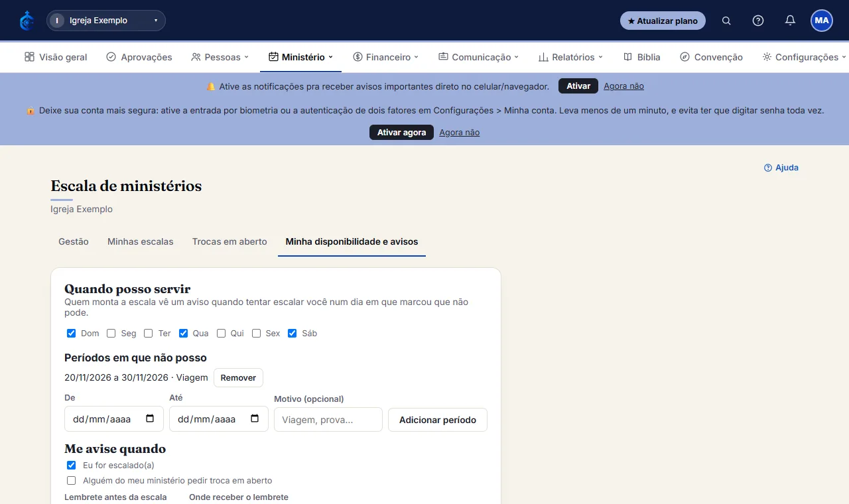Check the Sex checkbox
The image size is (849, 504).
[x=257, y=333]
